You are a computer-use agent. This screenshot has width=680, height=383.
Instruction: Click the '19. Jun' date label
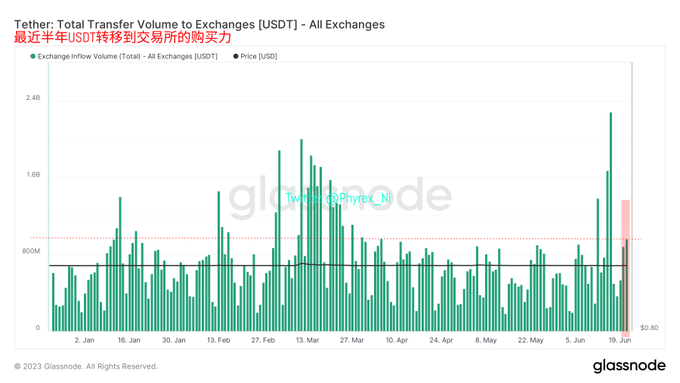pyautogui.click(x=620, y=340)
